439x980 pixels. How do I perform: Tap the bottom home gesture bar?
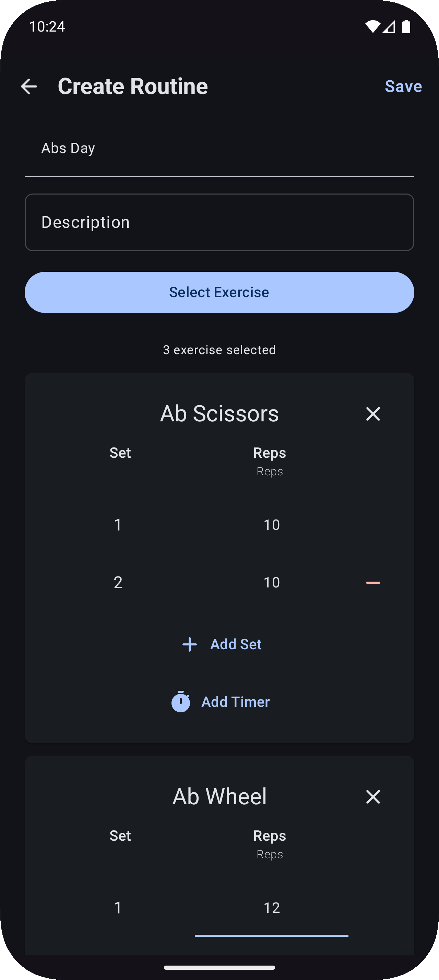tap(219, 967)
